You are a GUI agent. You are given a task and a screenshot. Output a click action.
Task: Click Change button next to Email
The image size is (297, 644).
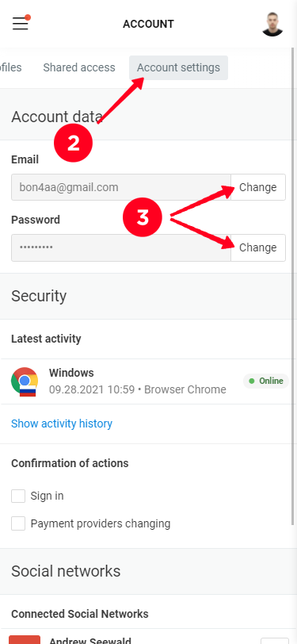click(x=258, y=187)
